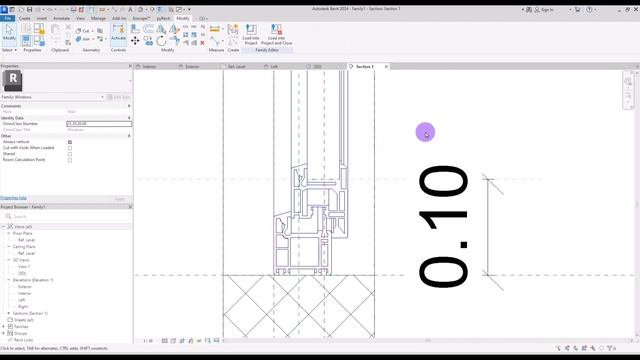This screenshot has width=640, height=360.
Task: Toggle the Always vertical checkbox
Action: pos(70,142)
